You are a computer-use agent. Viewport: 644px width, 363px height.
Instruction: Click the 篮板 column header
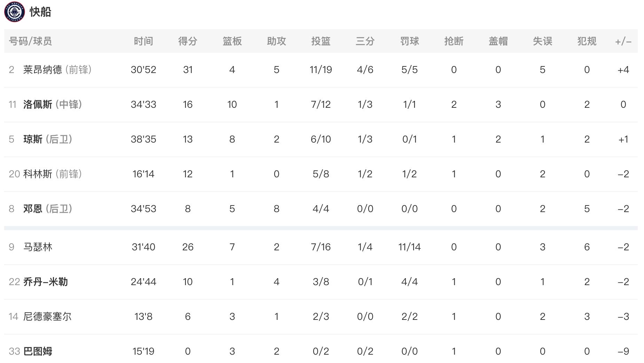pos(232,41)
